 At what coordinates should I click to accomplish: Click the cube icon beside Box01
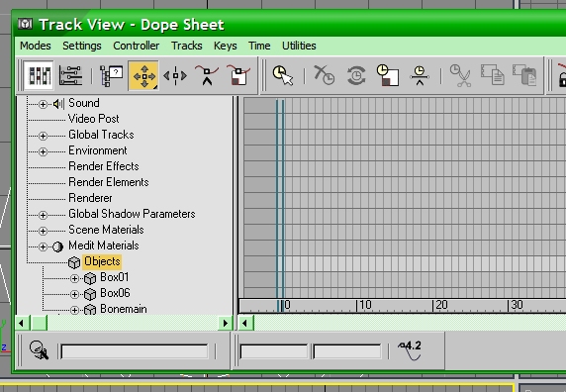click(x=90, y=279)
